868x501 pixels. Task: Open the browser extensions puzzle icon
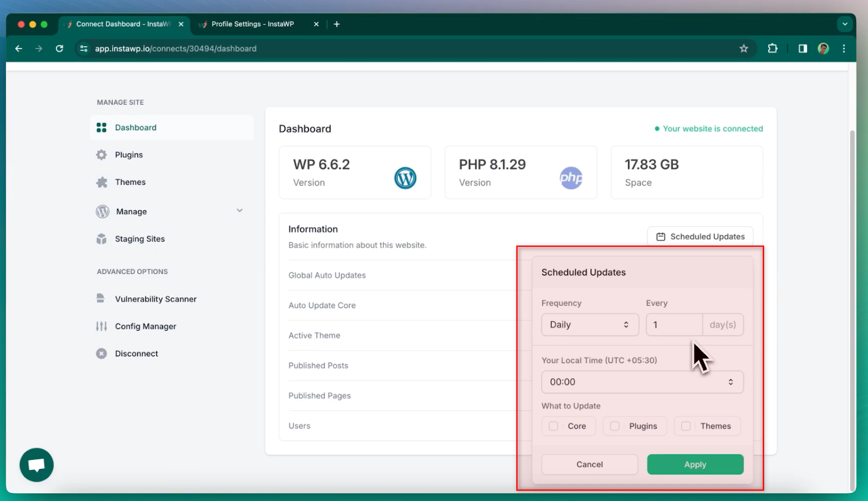click(773, 49)
